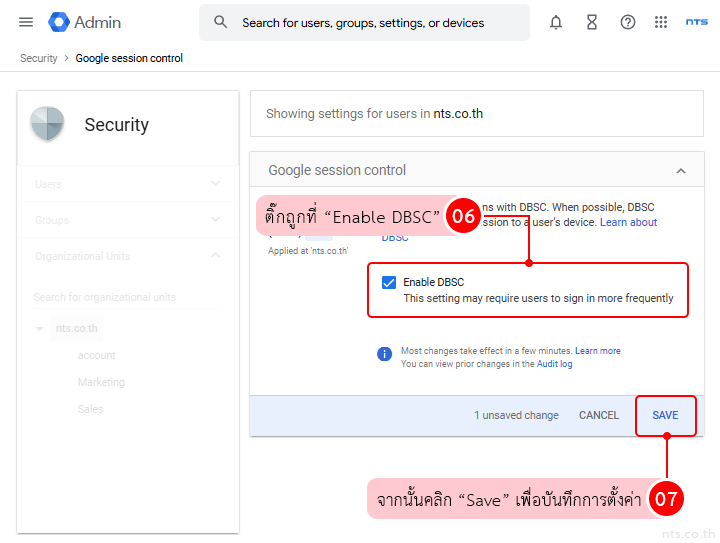The width and height of the screenshot is (720, 543).
Task: Open the help question mark icon
Action: click(628, 22)
